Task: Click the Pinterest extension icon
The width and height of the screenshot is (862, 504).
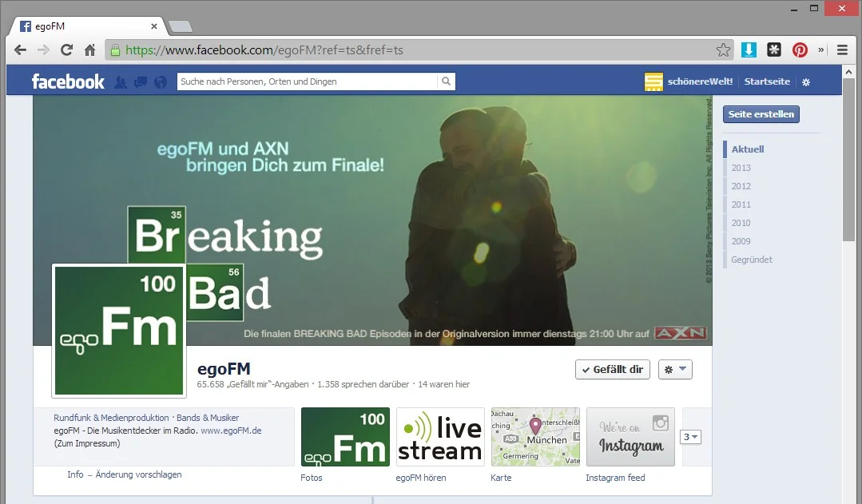Action: point(800,50)
